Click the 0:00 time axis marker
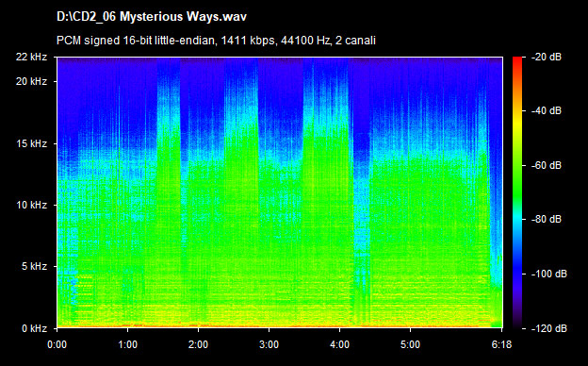This screenshot has width=588, height=366. pyautogui.click(x=57, y=344)
